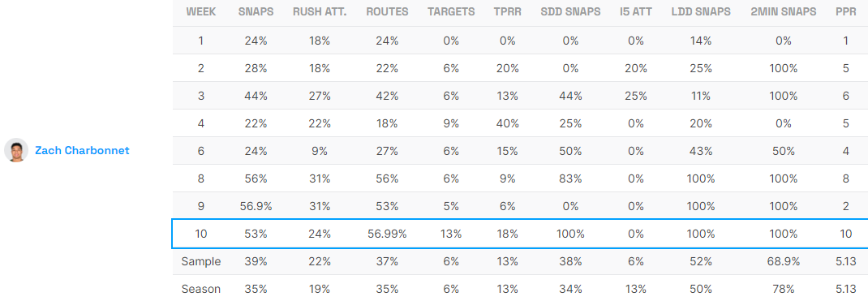
Task: Click the 68.9% 2MIN snaps Sample cell
Action: [x=784, y=261]
